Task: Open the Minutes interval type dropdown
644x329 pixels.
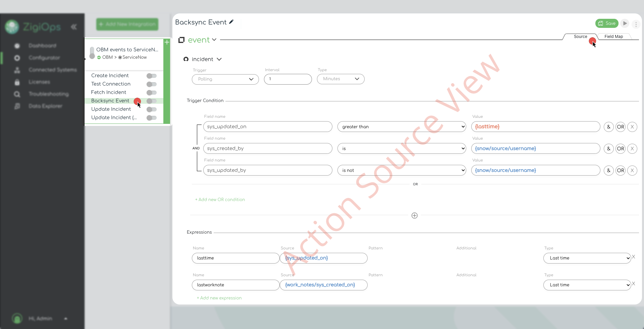Action: click(x=340, y=79)
